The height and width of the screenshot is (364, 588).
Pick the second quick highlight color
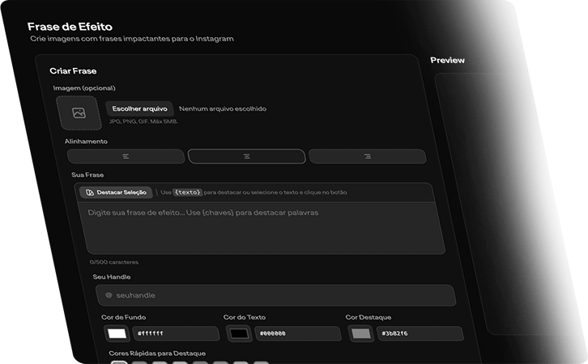[139, 362]
